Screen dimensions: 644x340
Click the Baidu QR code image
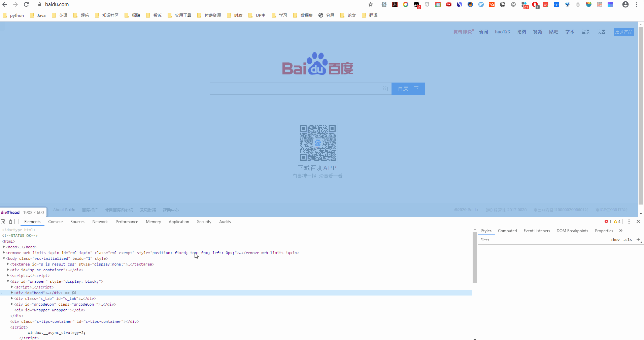point(318,143)
